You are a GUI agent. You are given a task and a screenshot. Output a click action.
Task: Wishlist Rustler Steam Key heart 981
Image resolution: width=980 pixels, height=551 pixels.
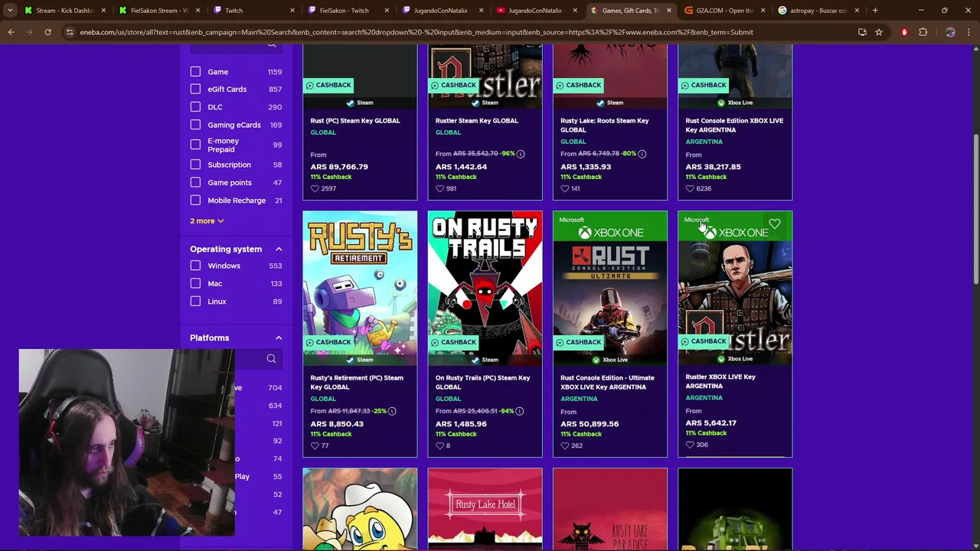click(439, 188)
